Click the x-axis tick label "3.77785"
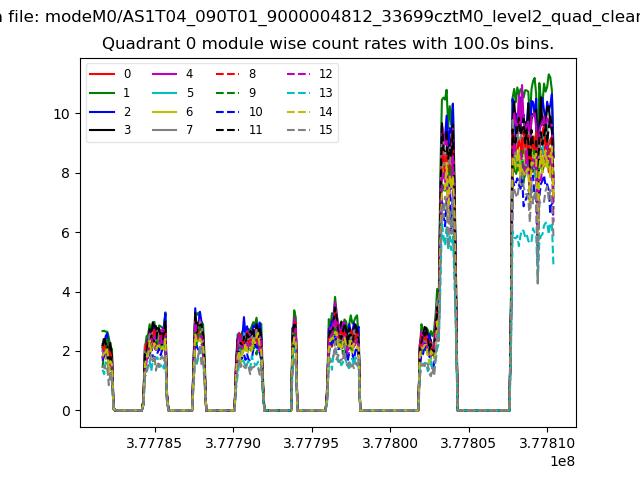The image size is (640, 480). click(x=155, y=443)
